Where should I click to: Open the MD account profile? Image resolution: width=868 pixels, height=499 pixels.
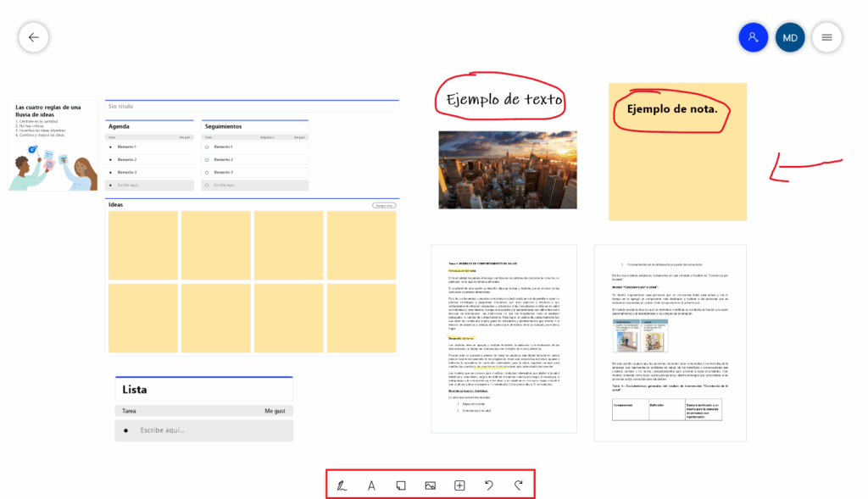pos(790,37)
